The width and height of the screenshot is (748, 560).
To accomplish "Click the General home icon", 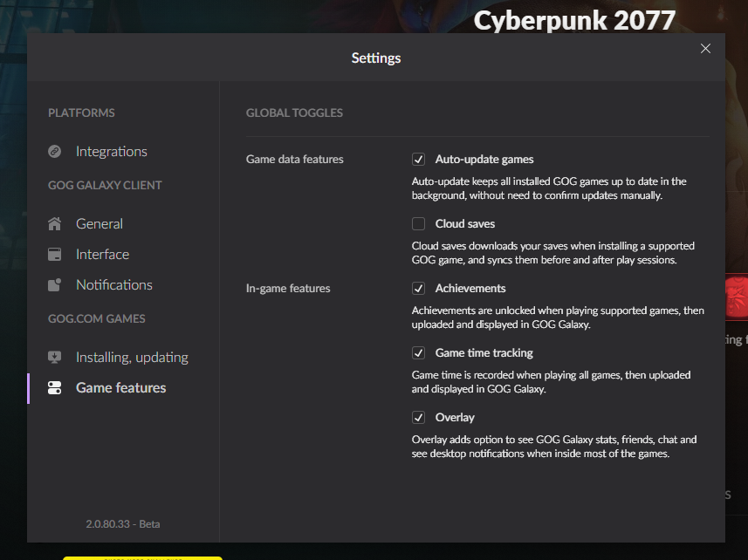I will pos(54,223).
